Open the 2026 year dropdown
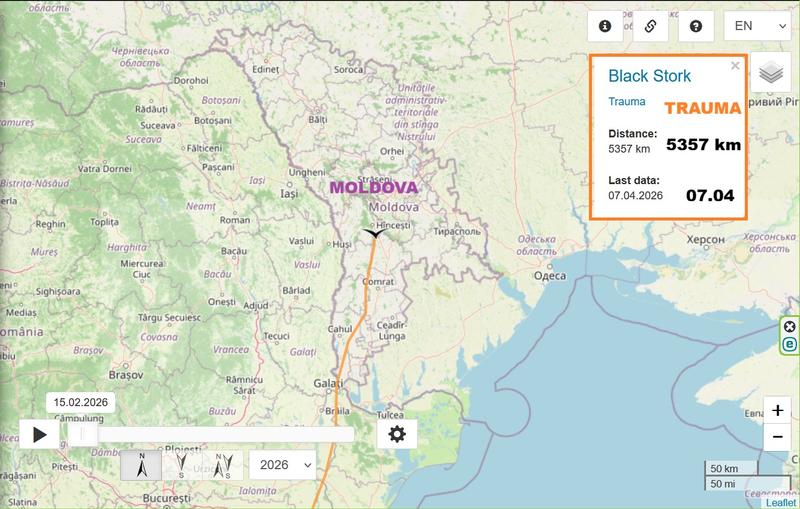800x509 pixels. [283, 465]
